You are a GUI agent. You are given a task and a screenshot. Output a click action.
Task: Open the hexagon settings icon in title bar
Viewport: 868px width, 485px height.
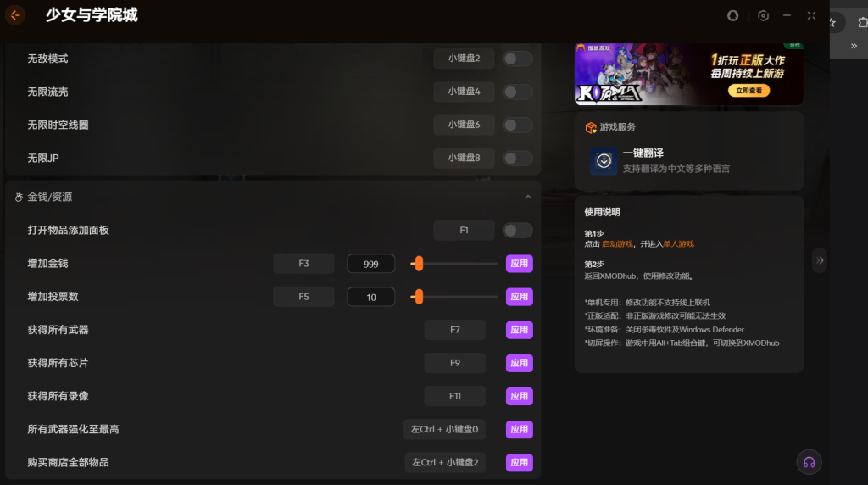click(763, 15)
